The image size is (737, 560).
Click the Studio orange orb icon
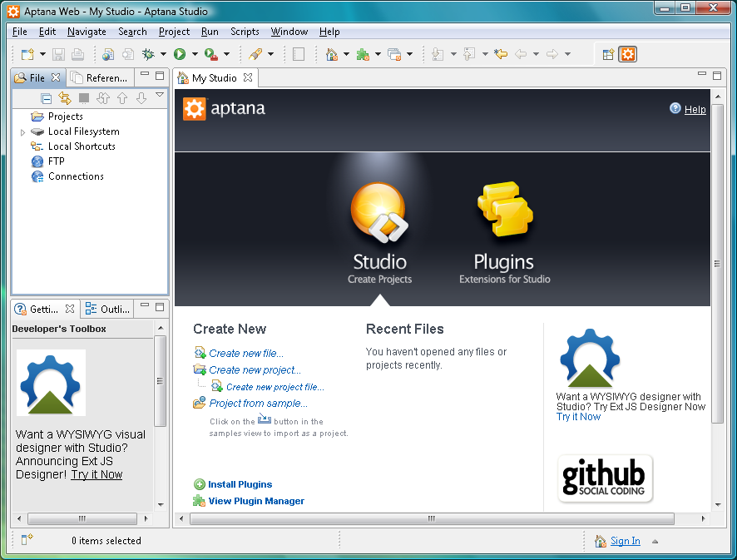click(x=379, y=212)
